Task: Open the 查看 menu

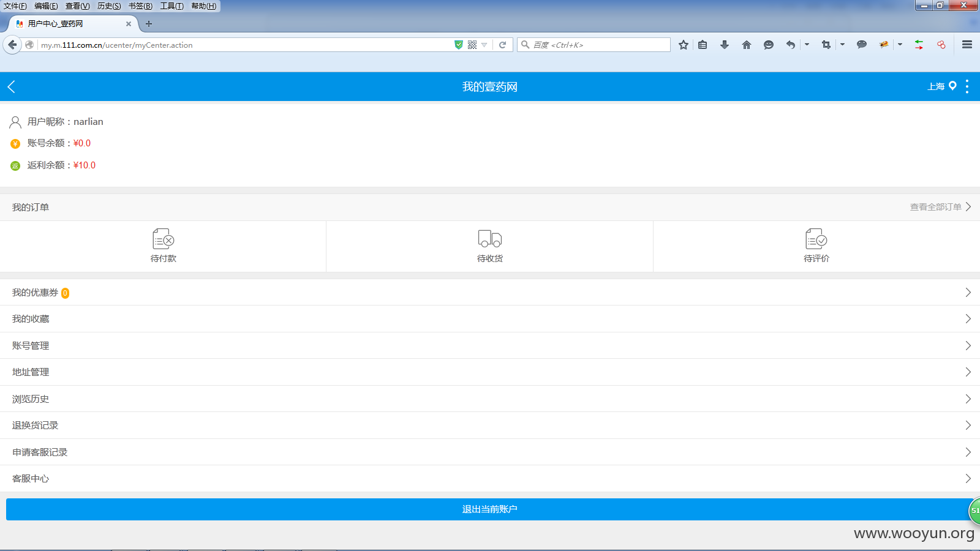Action: (77, 6)
